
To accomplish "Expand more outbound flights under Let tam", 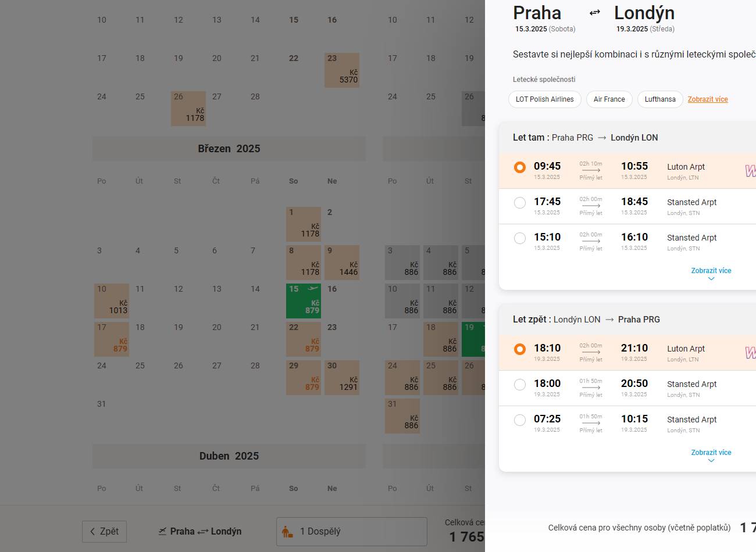I will (x=711, y=273).
